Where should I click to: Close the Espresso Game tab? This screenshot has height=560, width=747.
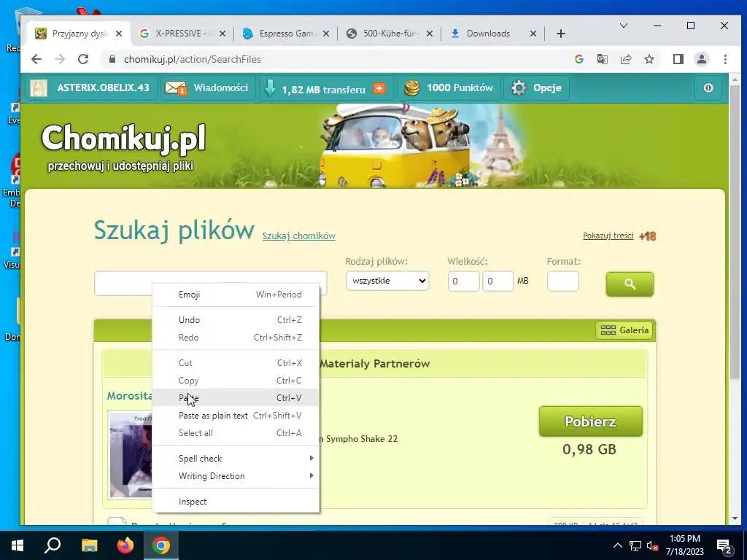tap(326, 34)
